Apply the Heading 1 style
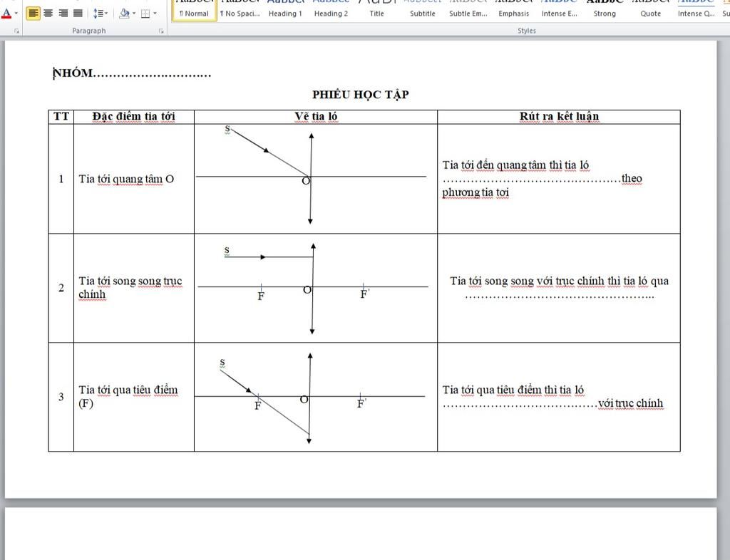The width and height of the screenshot is (730, 560). (x=285, y=10)
